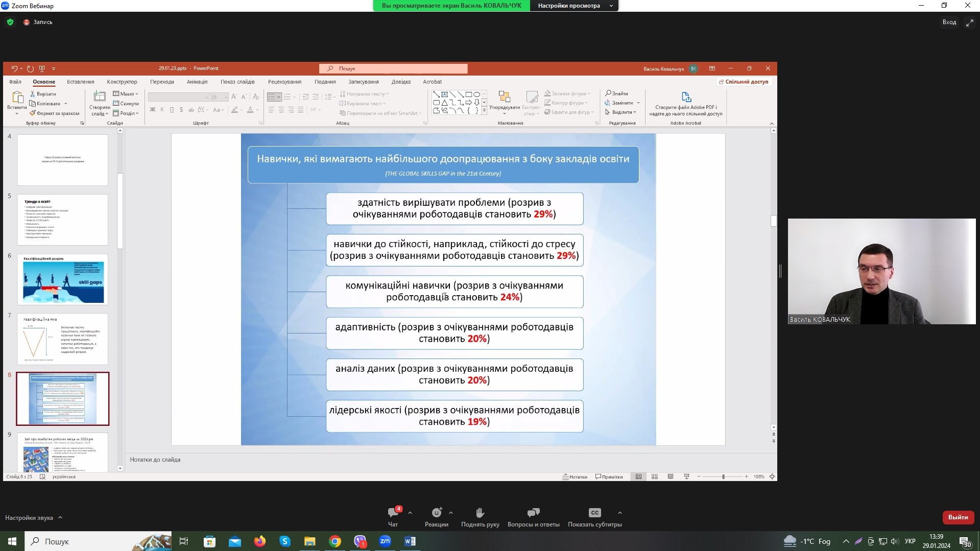This screenshot has width=980, height=551.
Task: Click the green encryption shield icon
Action: [10, 22]
